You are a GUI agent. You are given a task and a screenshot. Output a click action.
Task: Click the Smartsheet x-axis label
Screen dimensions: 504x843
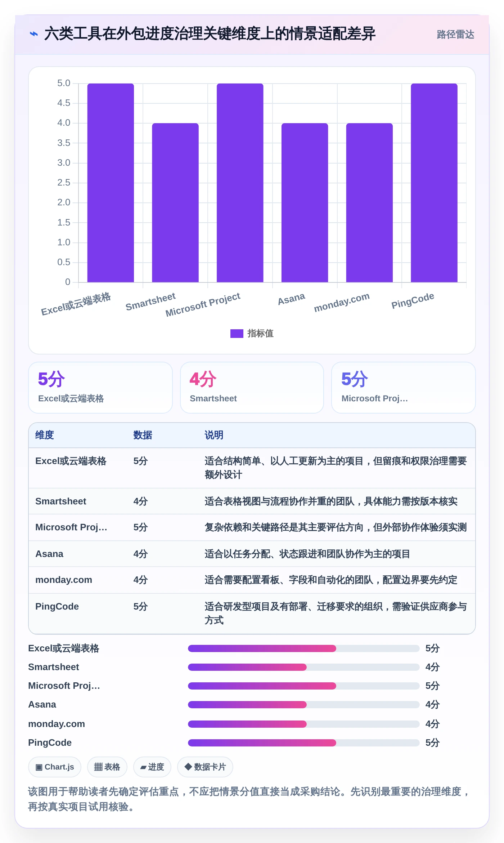150,302
